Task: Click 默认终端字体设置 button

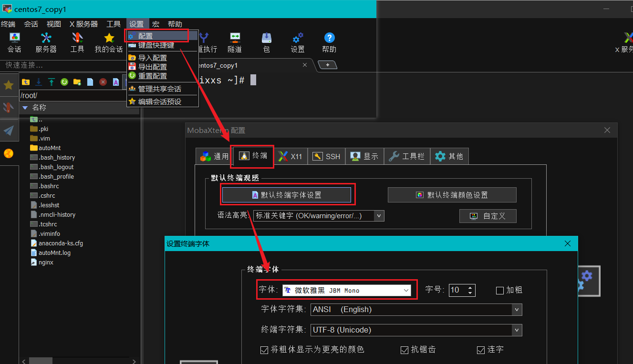Action: tap(287, 195)
